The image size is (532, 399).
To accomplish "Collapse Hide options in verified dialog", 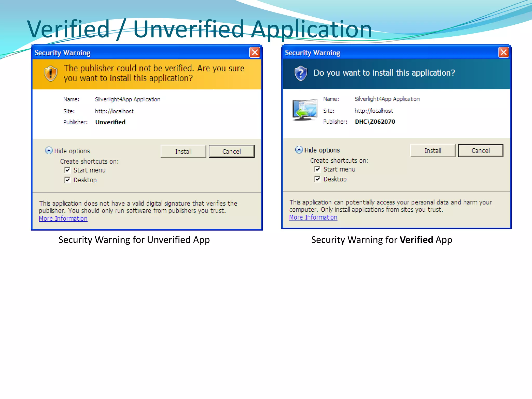I will click(x=299, y=150).
